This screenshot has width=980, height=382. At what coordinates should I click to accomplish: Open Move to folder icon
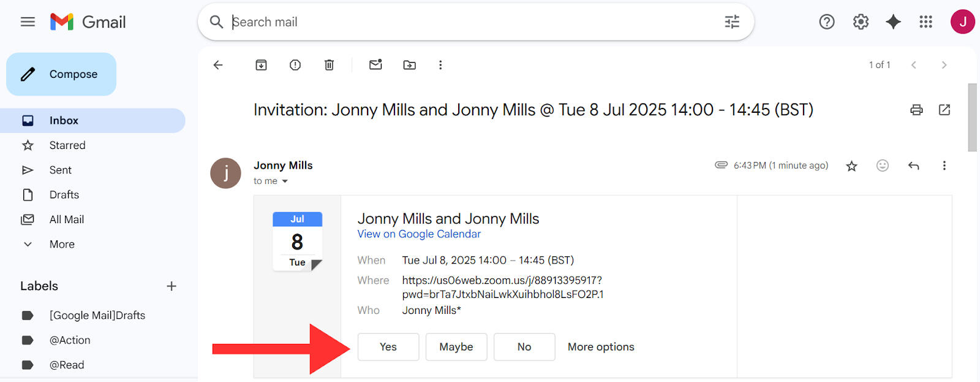click(409, 65)
